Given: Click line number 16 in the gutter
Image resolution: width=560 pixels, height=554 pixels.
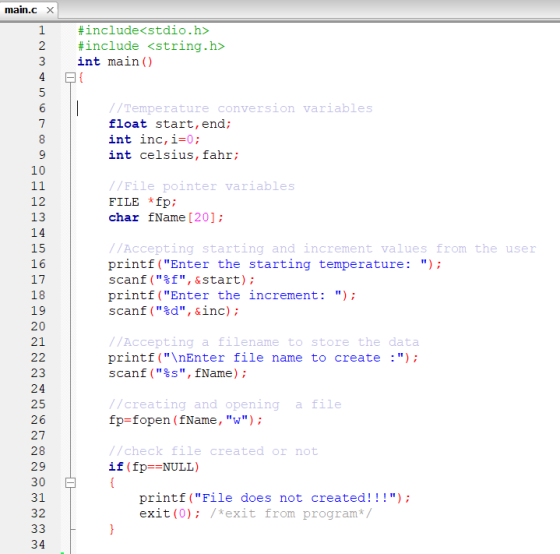Looking at the screenshot, I should (x=38, y=264).
